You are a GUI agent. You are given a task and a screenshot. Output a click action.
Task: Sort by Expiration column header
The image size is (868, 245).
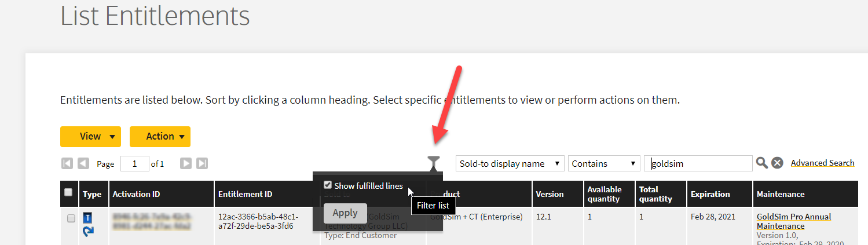(x=710, y=194)
